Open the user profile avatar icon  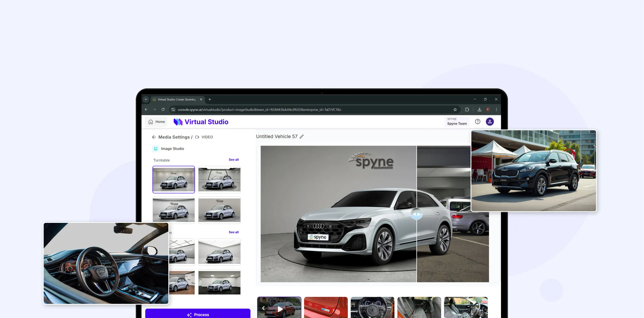click(x=490, y=122)
